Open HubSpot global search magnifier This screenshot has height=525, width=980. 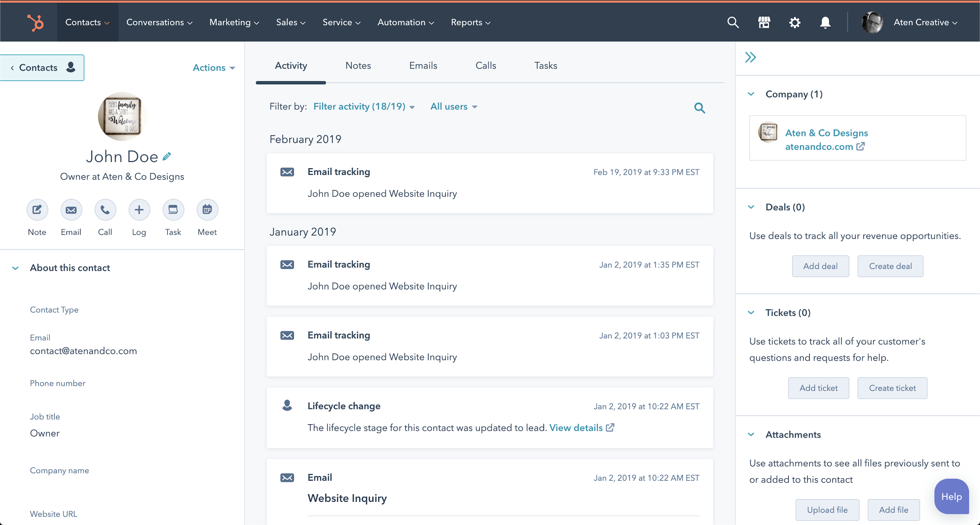[733, 22]
